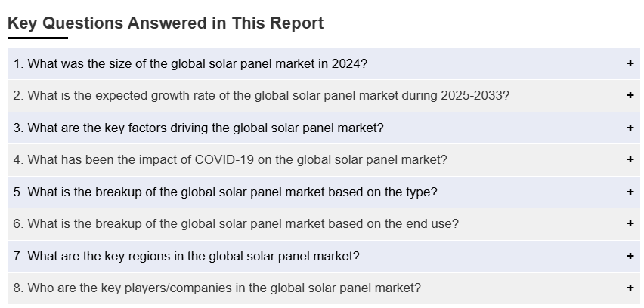Click the plus icon on the key regions row
This screenshot has height=308, width=644.
(x=630, y=256)
